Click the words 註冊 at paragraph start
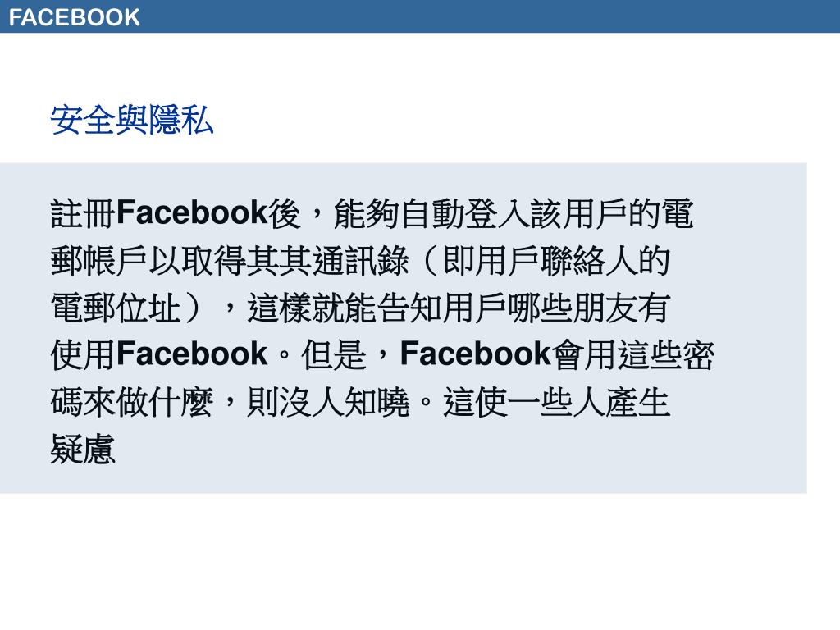 [x=83, y=213]
